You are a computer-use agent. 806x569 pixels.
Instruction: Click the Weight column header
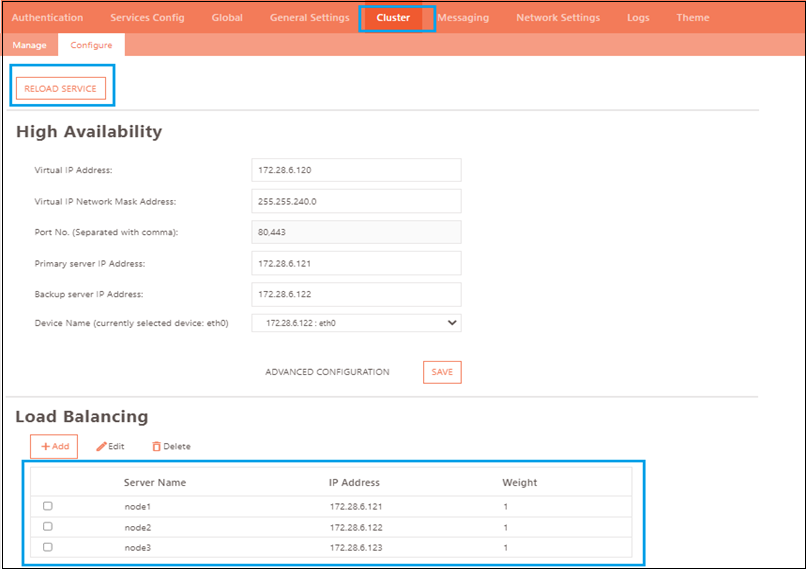tap(520, 483)
